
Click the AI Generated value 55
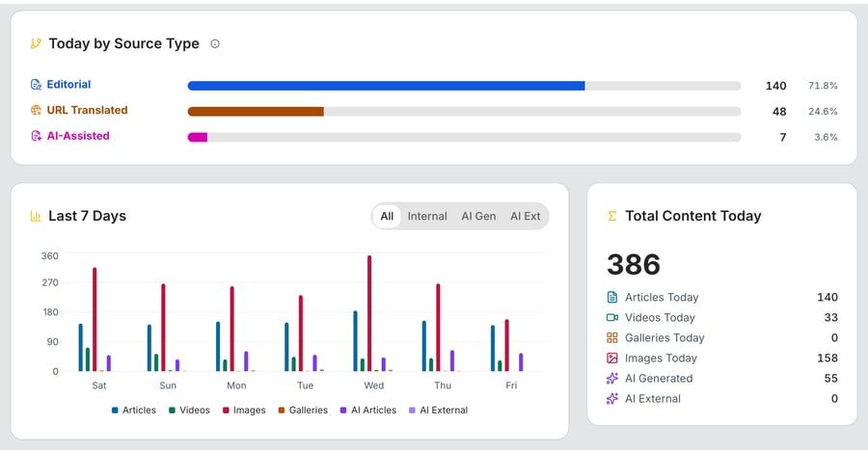[831, 379]
